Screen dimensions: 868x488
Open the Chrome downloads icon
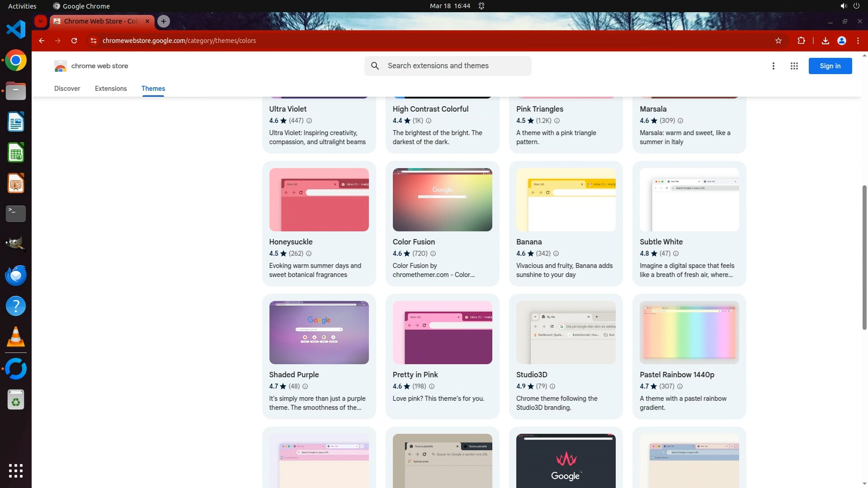pyautogui.click(x=825, y=41)
